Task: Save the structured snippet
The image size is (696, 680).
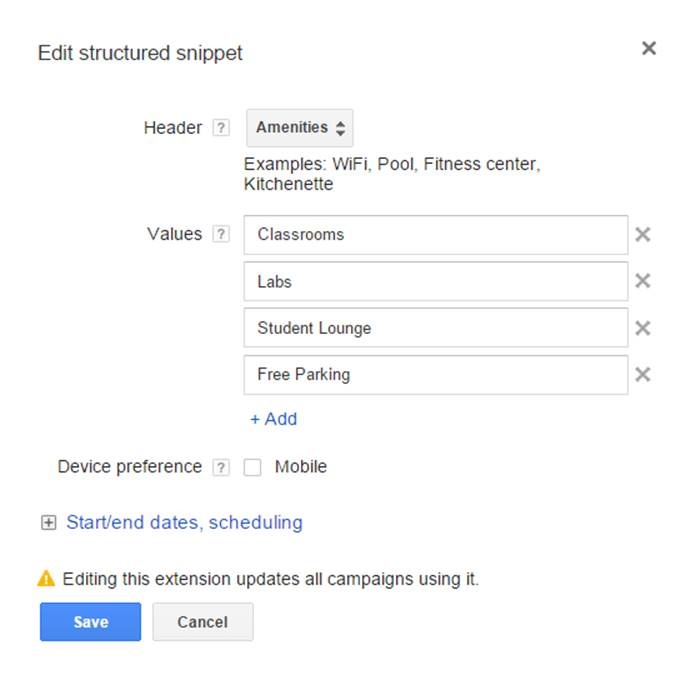Action: coord(90,622)
